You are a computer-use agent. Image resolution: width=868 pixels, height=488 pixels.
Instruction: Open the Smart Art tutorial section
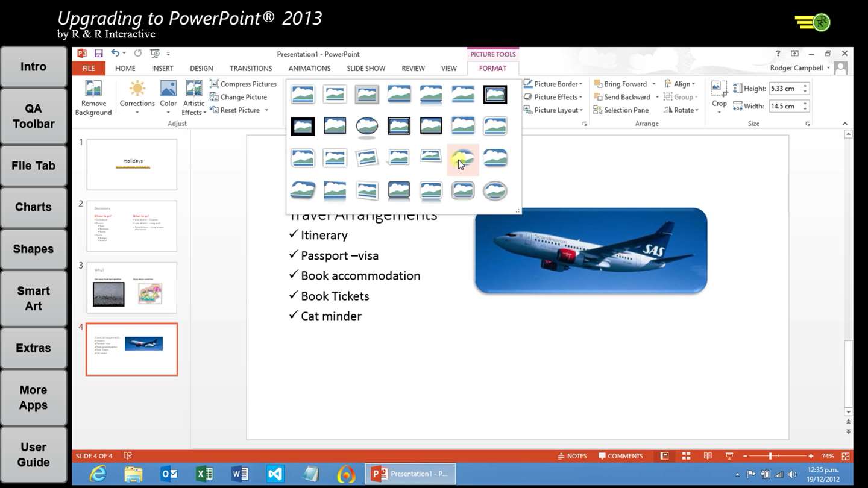point(33,298)
